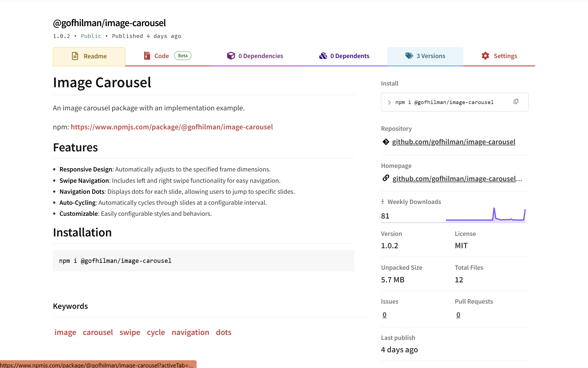Click the weekly downloads value 81
The image size is (588, 368).
click(x=385, y=216)
